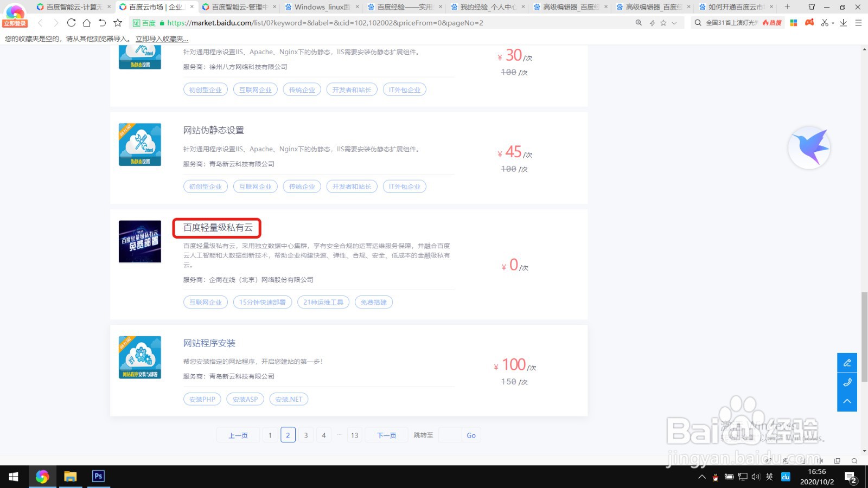Go to the next page with 下一页
The height and width of the screenshot is (488, 868).
point(387,435)
